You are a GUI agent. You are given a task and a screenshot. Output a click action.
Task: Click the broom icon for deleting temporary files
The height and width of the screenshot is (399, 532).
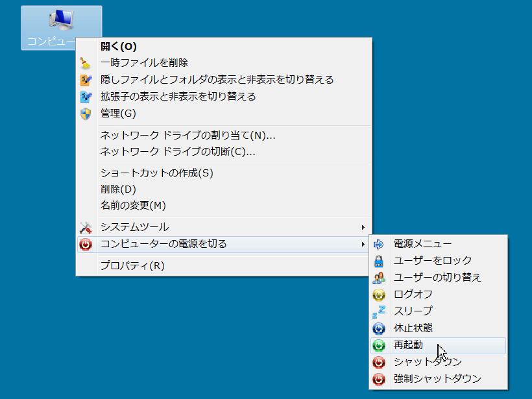[x=86, y=63]
